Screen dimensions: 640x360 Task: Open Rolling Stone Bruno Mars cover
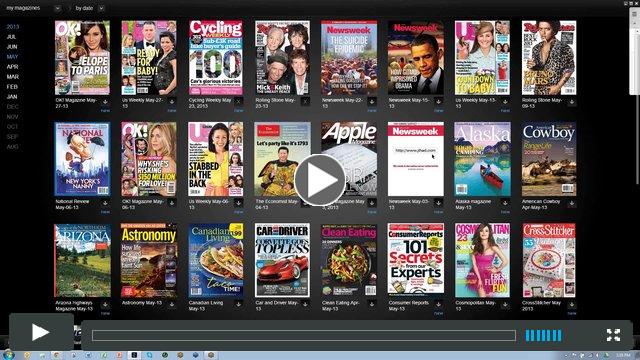tap(549, 58)
